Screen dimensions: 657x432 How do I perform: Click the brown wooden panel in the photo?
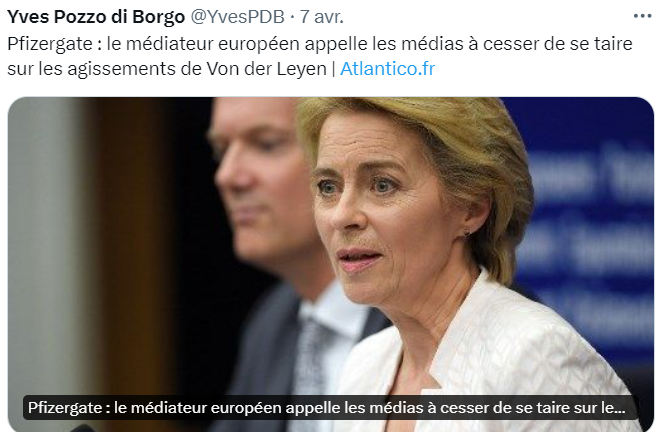point(130,251)
